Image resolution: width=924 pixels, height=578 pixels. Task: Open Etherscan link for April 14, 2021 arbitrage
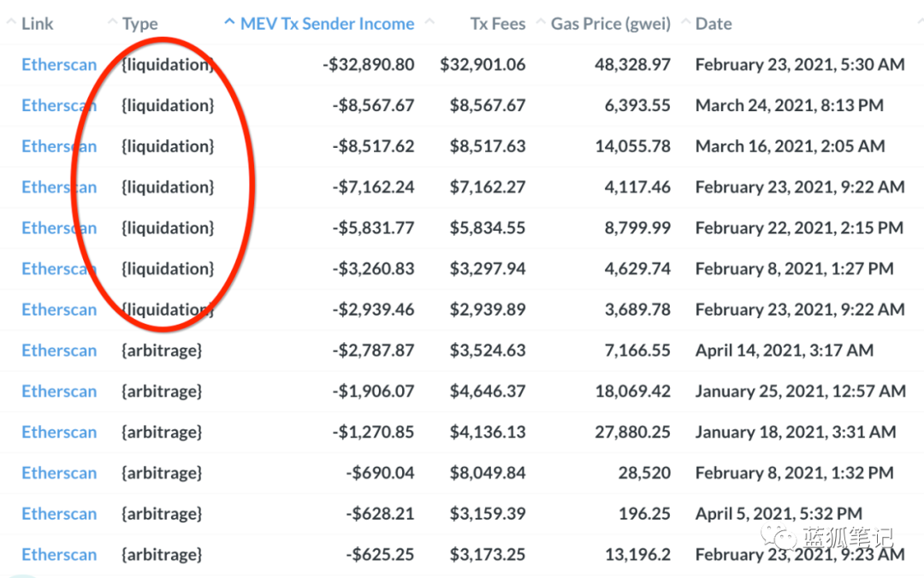[59, 351]
